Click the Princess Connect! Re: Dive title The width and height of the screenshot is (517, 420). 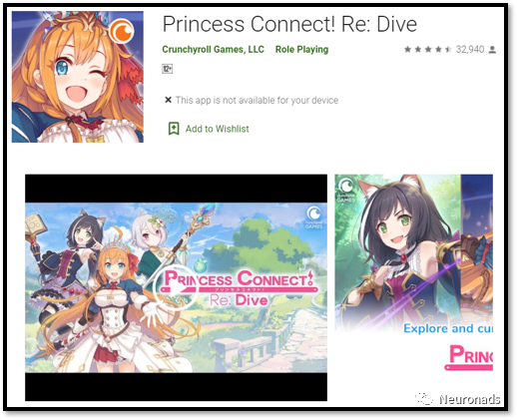tap(289, 24)
